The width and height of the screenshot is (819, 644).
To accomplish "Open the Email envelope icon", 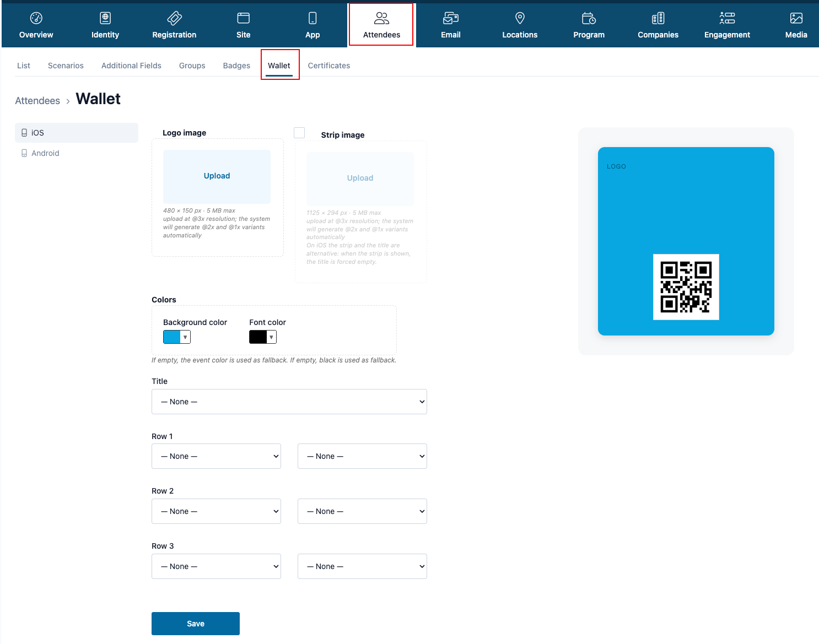I will pyautogui.click(x=451, y=18).
